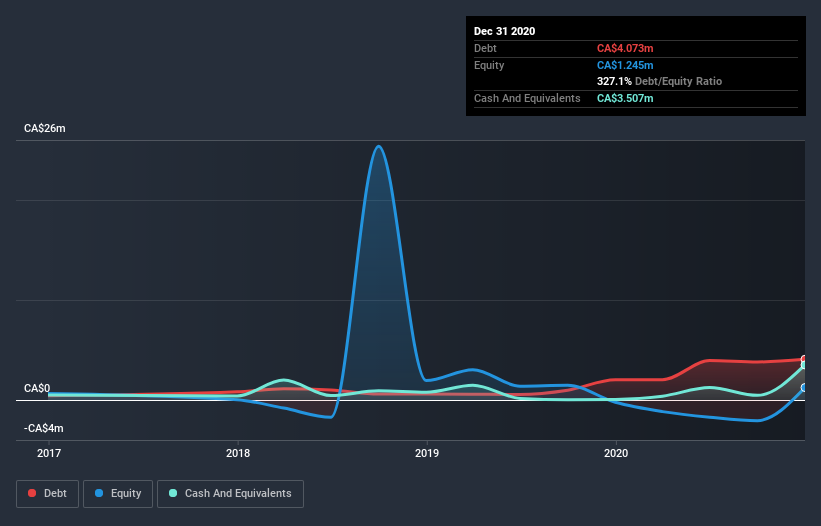
Task: Click the CA$0 axis label
Action: coord(37,388)
